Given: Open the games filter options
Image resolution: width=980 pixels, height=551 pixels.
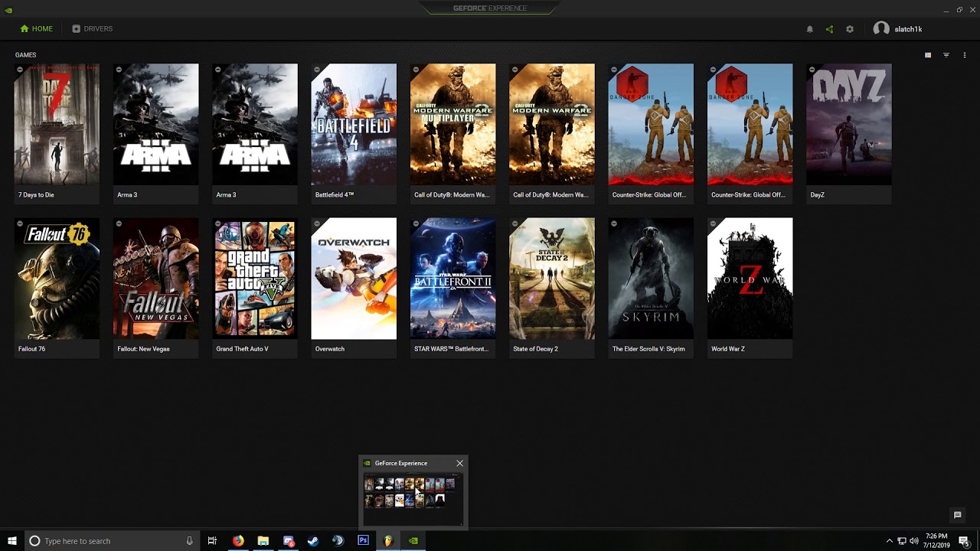Looking at the screenshot, I should point(946,55).
